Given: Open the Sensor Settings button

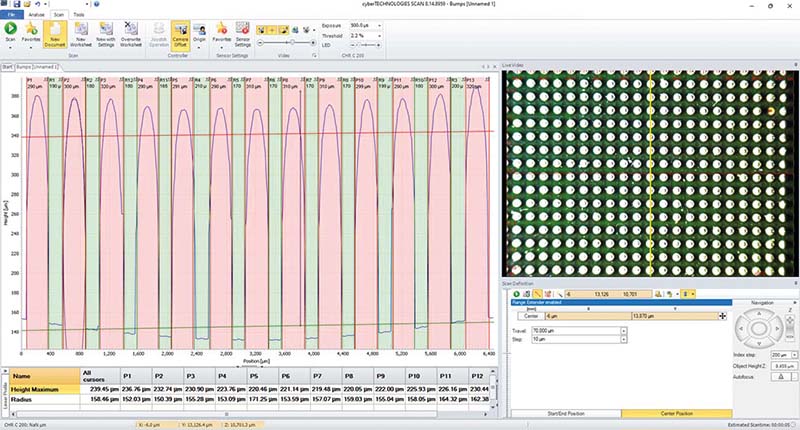Looking at the screenshot, I should point(242,34).
